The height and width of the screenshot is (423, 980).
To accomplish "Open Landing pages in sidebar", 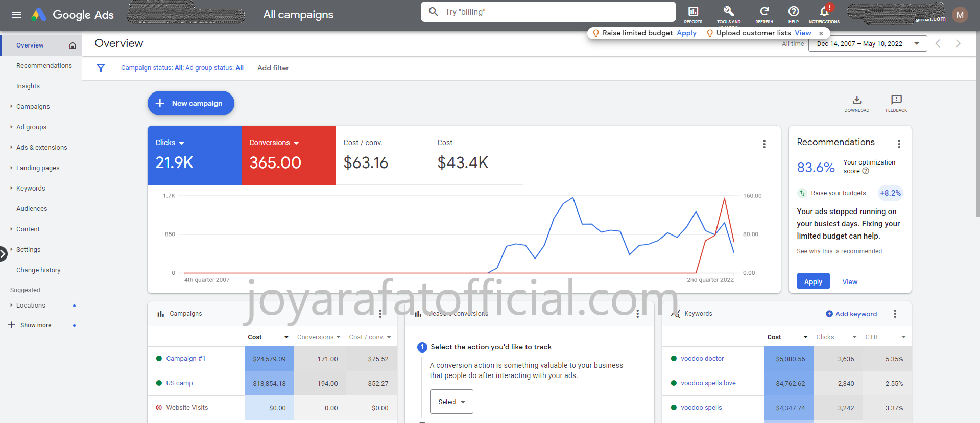I will tap(38, 168).
